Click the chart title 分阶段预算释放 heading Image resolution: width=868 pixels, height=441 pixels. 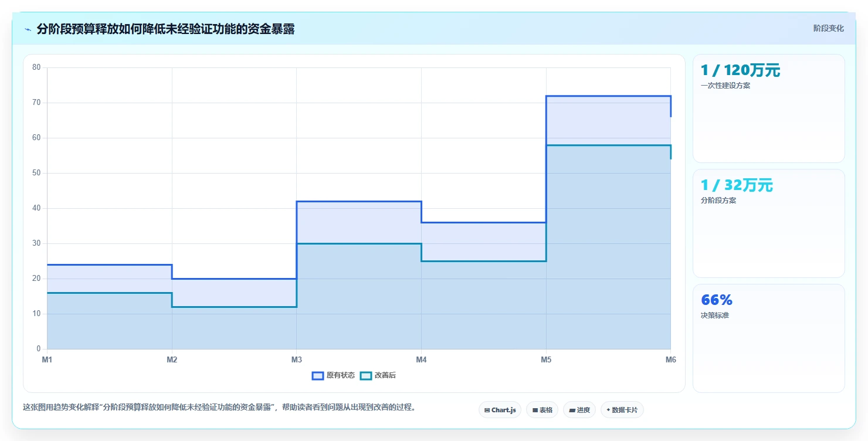click(x=165, y=29)
